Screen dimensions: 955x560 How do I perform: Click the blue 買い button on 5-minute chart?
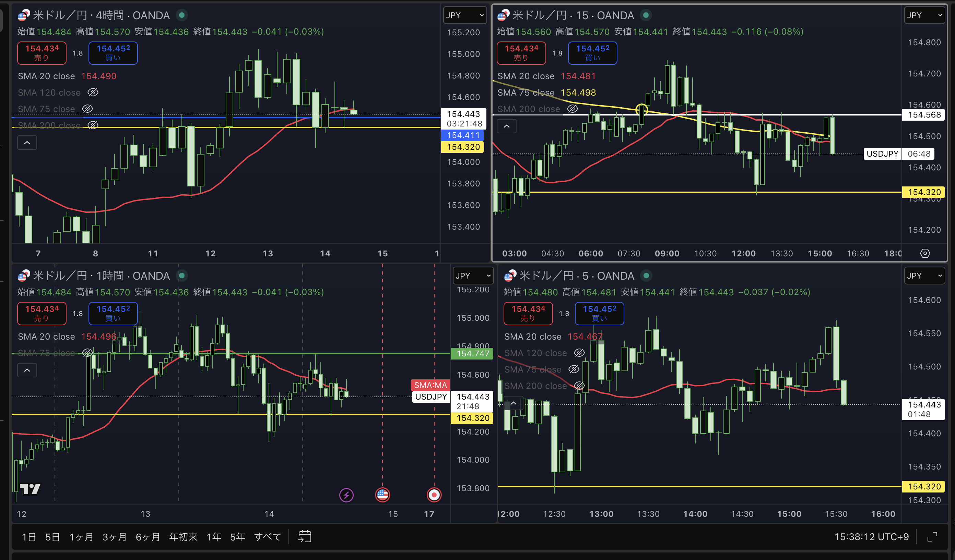(x=599, y=313)
